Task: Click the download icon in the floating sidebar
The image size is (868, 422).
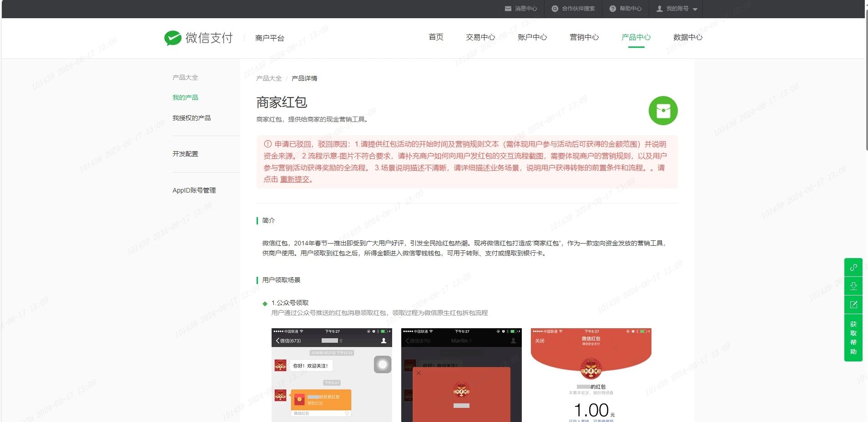Action: 853,286
